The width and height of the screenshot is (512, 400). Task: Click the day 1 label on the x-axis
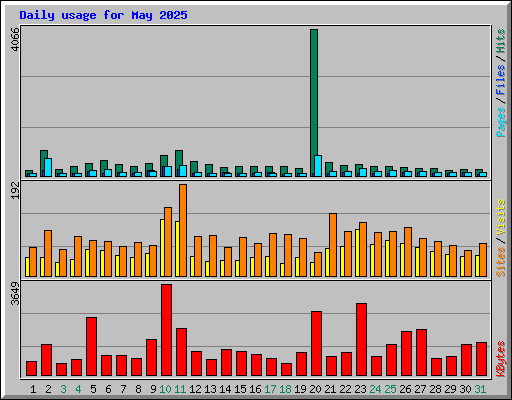[33, 389]
